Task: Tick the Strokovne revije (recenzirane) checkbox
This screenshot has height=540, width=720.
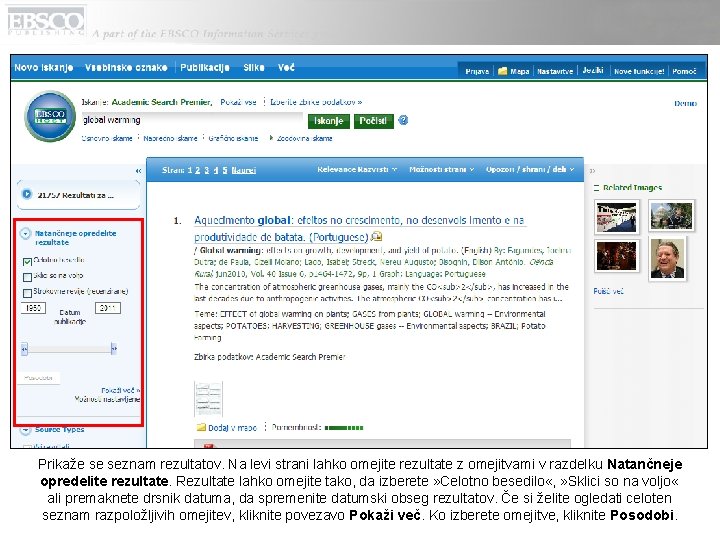Action: click(27, 292)
